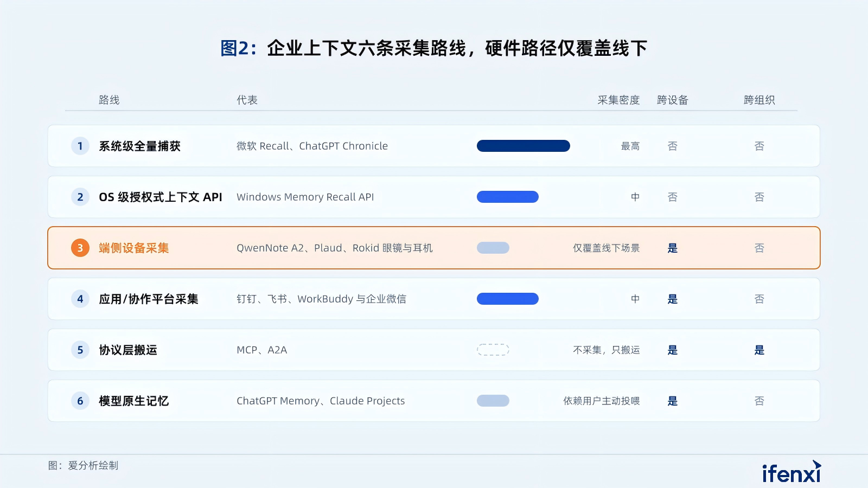Click the number 5 badge for 协议层搬运

click(x=80, y=350)
